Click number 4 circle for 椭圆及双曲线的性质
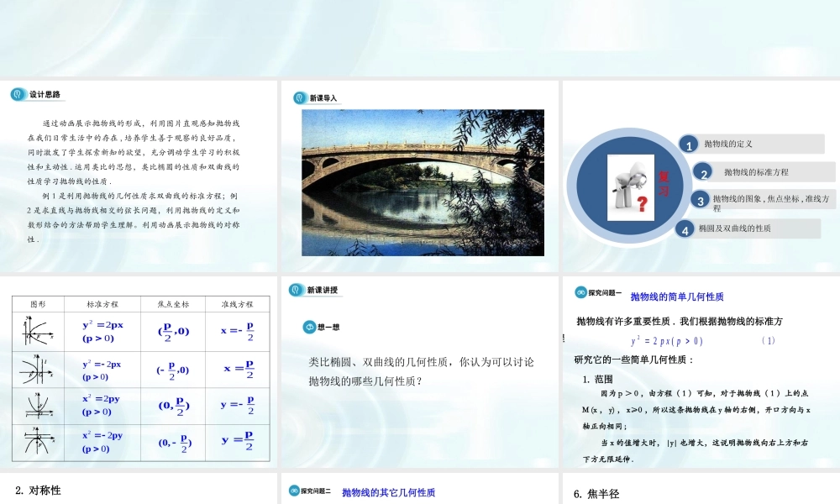Viewport: 840px width, 504px height. (x=685, y=229)
